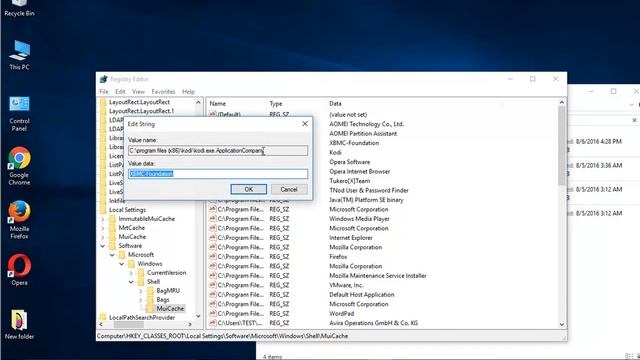Open the View menu

(x=138, y=92)
